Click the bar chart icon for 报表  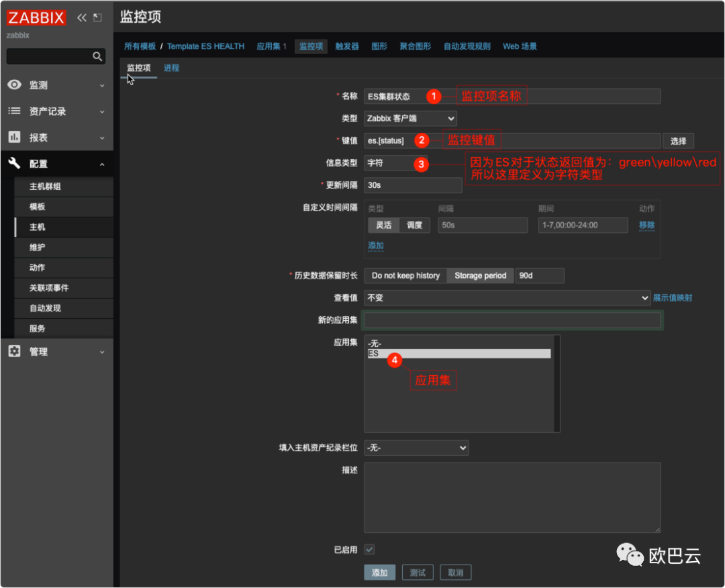(x=14, y=137)
